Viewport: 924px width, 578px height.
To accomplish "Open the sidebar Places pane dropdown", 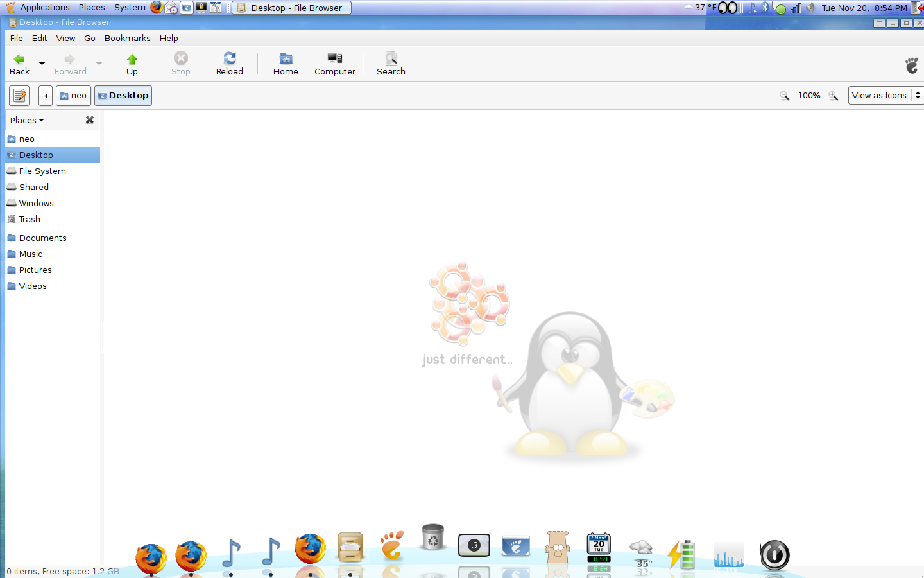I will tap(27, 120).
